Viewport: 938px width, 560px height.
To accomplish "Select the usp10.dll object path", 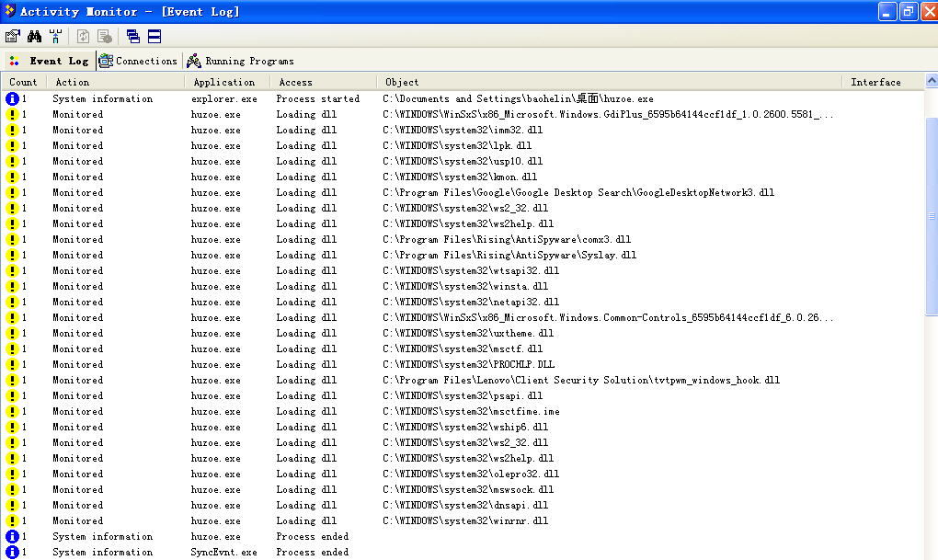I will pyautogui.click(x=463, y=161).
